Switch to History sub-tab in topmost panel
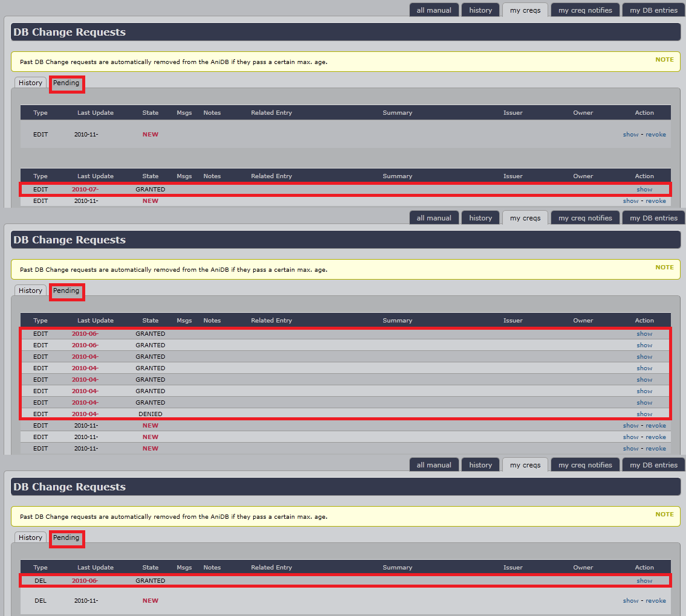Screen dimensions: 686x616 click(30, 83)
